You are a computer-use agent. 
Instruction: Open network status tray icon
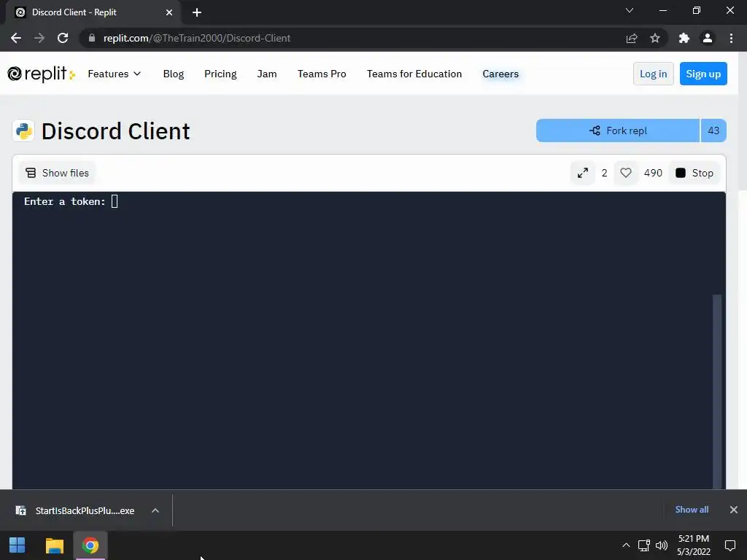click(644, 545)
